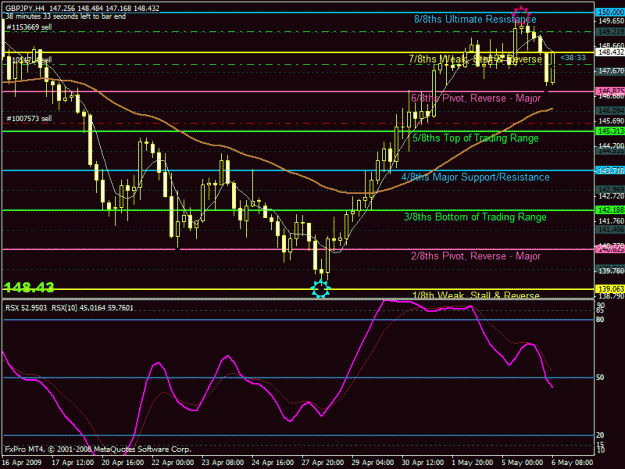Click the 80 level on the RSX scale
This screenshot has height=469, width=625.
point(600,320)
